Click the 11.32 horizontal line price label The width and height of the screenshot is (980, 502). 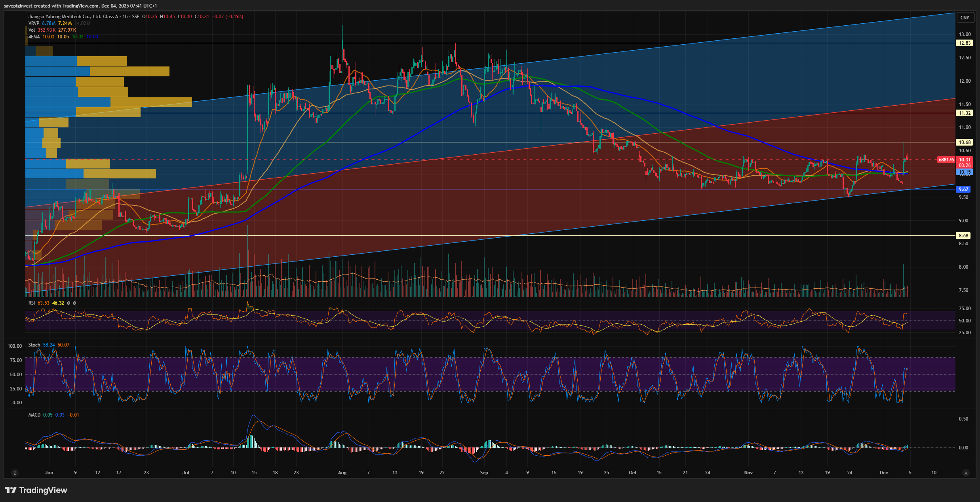(x=965, y=113)
